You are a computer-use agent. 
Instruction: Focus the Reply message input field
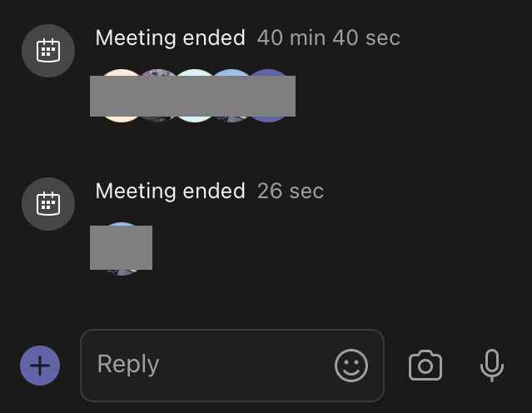[232, 366]
